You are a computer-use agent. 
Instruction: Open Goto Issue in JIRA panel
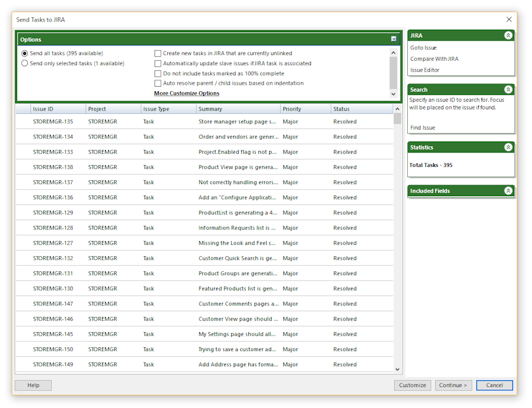pyautogui.click(x=423, y=48)
